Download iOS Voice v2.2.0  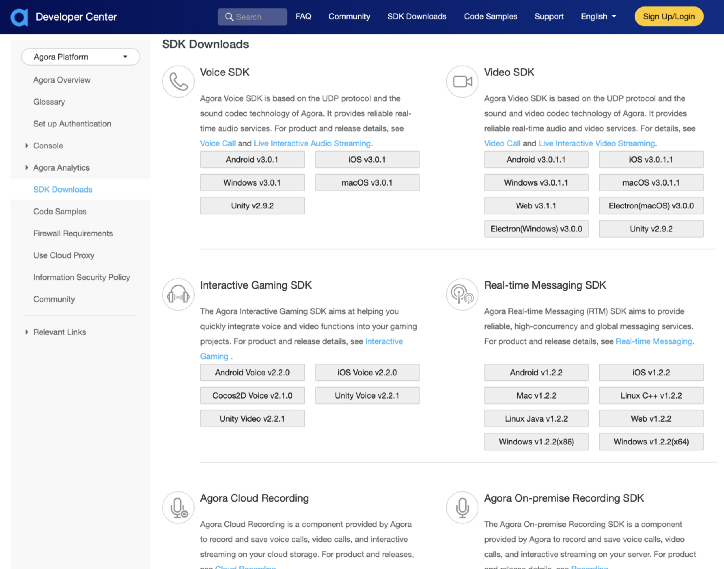pos(367,373)
